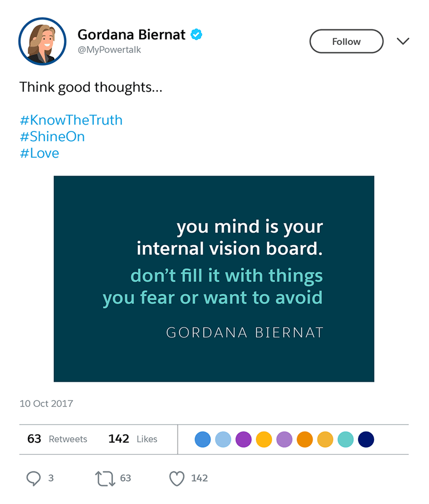Click the first blue liker avatar
This screenshot has height=504, width=429.
(x=202, y=440)
